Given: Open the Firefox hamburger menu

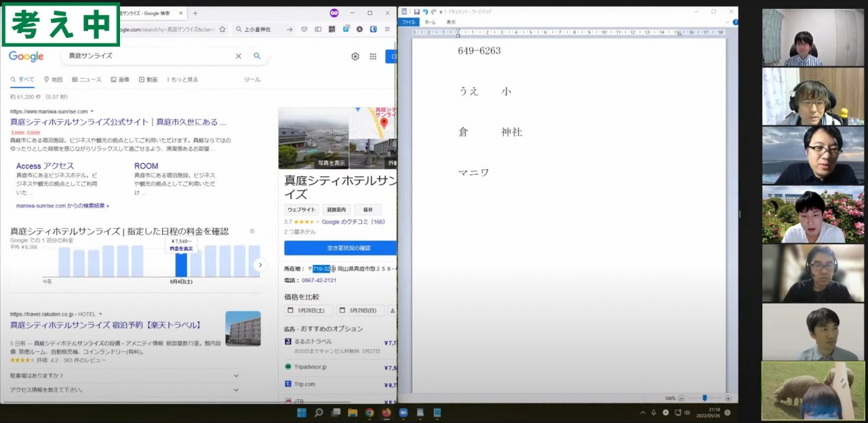Looking at the screenshot, I should 387,29.
